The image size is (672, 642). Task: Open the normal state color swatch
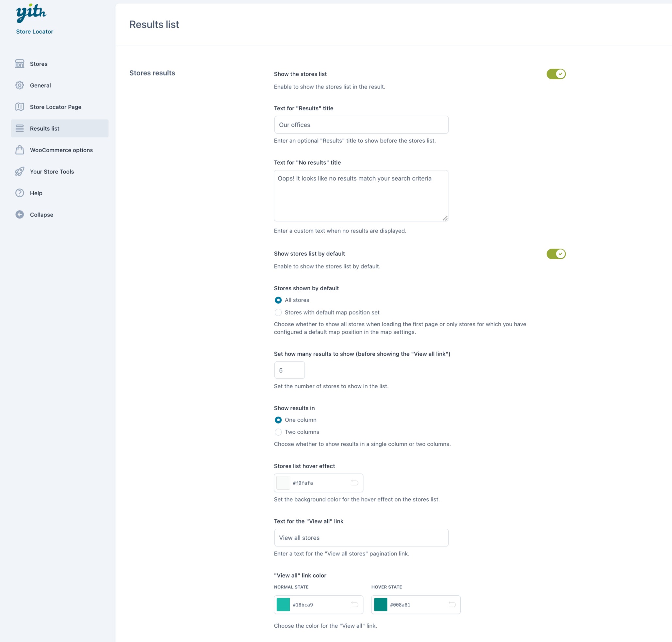click(283, 604)
